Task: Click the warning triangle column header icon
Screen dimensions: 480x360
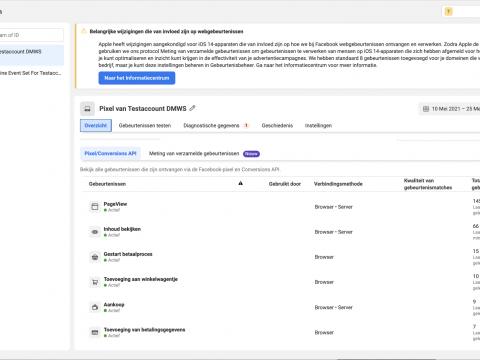Action: (240, 183)
